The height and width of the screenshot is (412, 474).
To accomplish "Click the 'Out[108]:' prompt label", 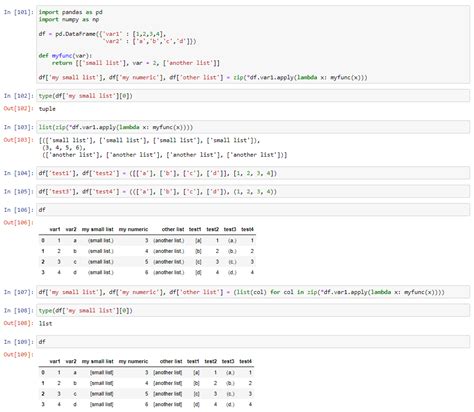I will (x=19, y=323).
